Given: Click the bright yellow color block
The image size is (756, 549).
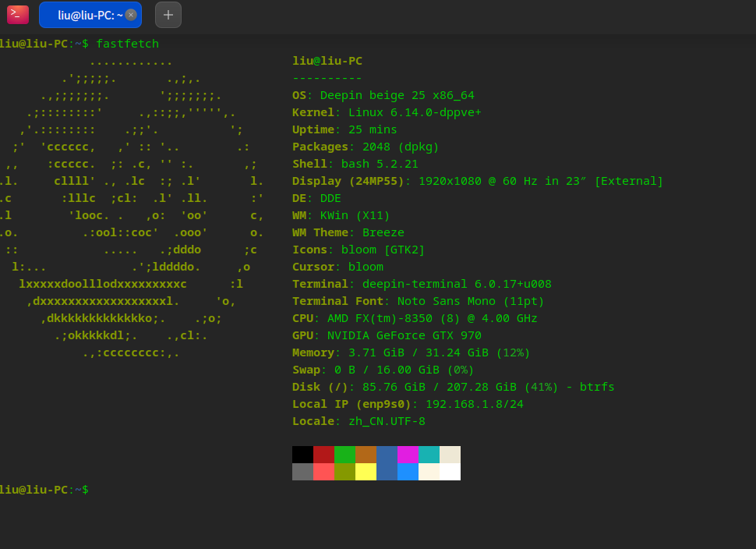Looking at the screenshot, I should point(366,472).
